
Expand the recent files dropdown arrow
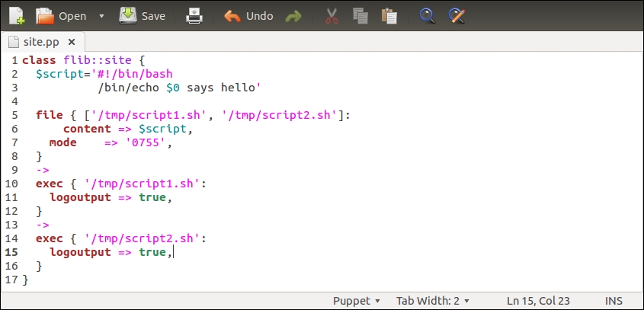tap(101, 16)
